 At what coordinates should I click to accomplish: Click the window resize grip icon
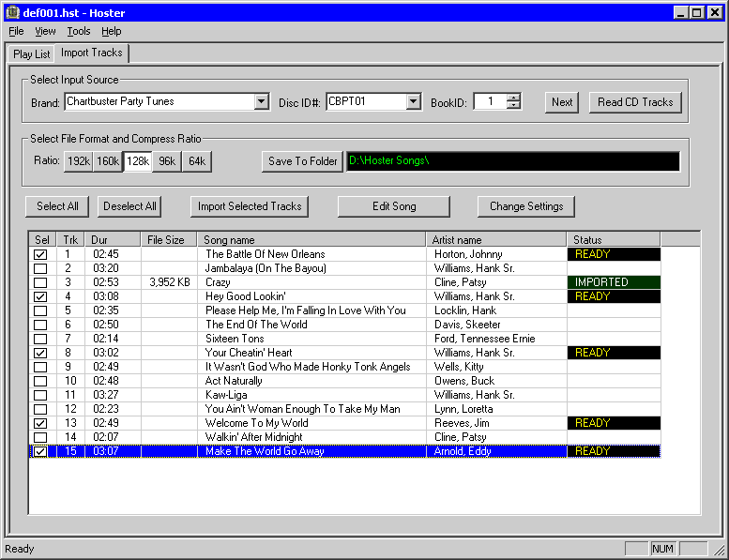coord(720,550)
